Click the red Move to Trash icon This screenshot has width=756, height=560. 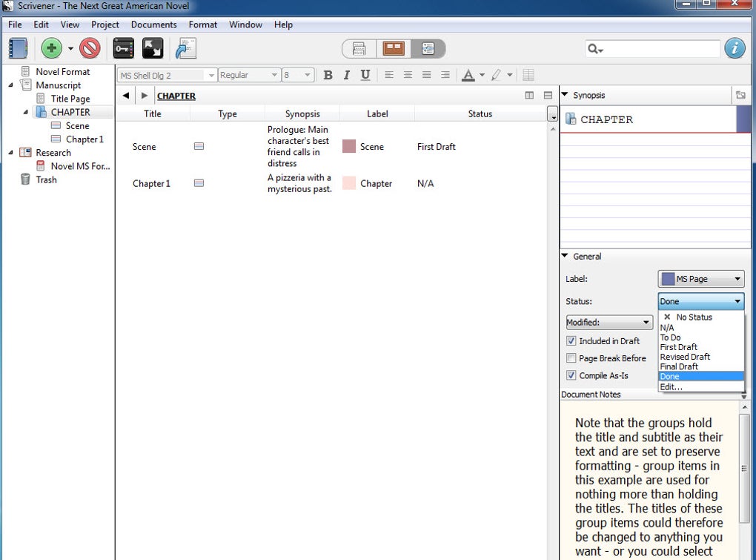90,48
